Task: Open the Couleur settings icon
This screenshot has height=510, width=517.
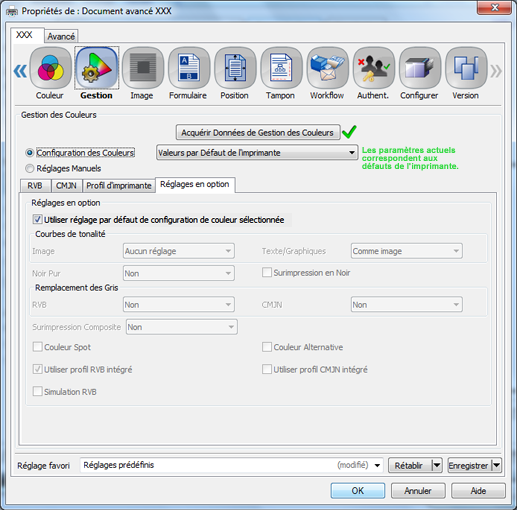Action: coord(50,68)
